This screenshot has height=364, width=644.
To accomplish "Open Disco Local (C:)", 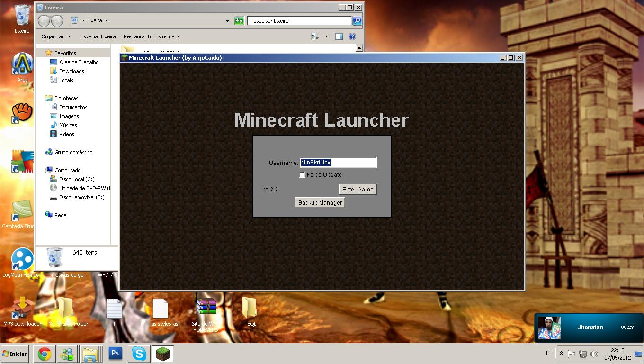I will [76, 179].
